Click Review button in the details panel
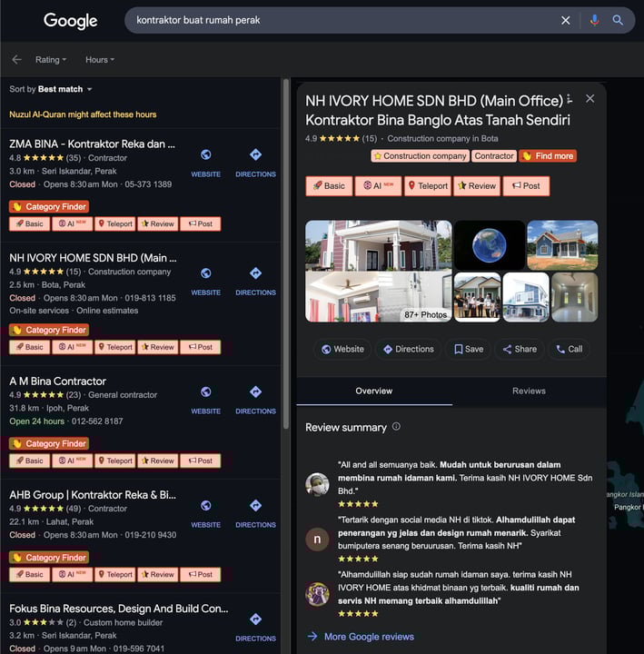Screen dimensions: 644x654 tap(477, 186)
